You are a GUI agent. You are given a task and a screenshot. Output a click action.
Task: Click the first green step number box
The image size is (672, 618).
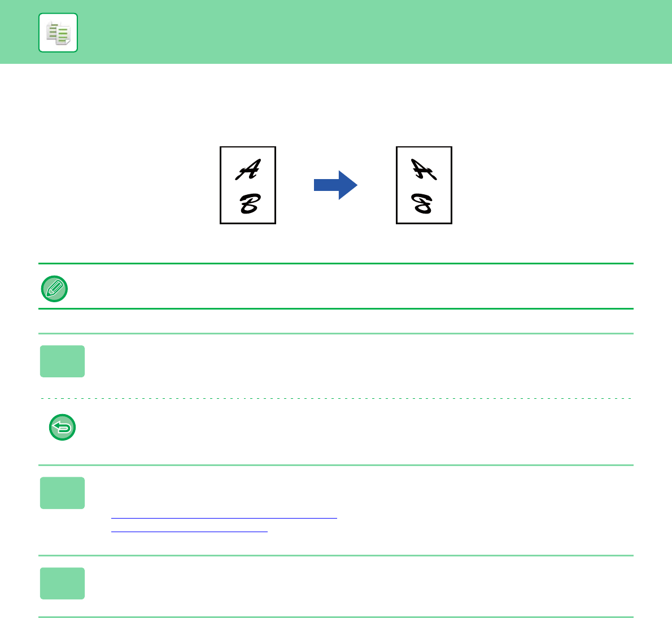point(63,362)
